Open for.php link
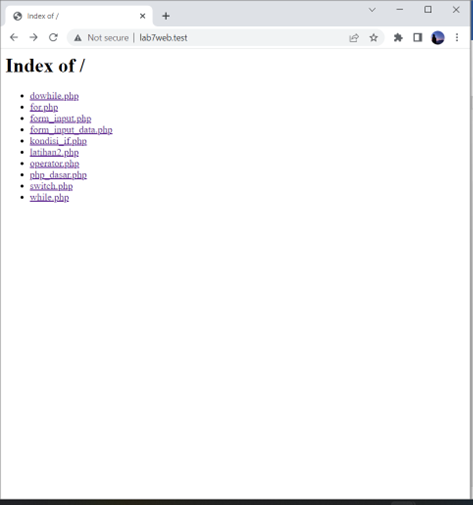 44,107
